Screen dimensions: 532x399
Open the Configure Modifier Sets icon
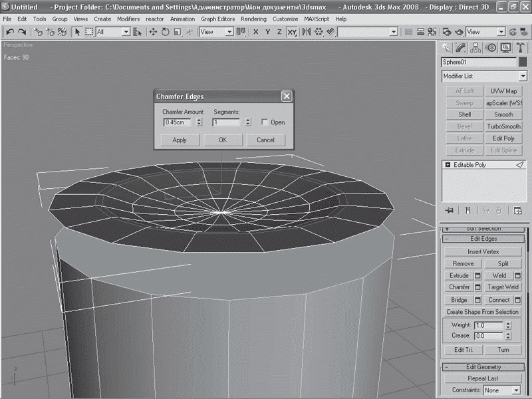coord(518,211)
